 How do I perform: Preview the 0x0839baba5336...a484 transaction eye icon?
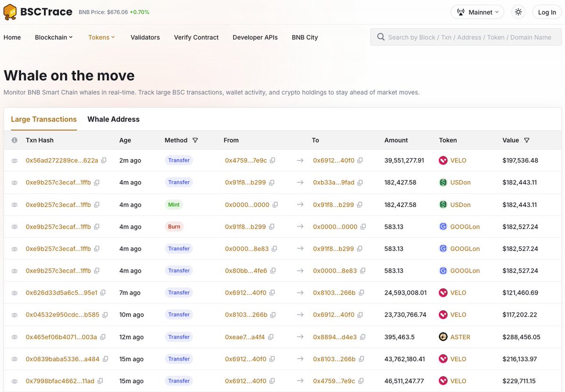click(15, 360)
